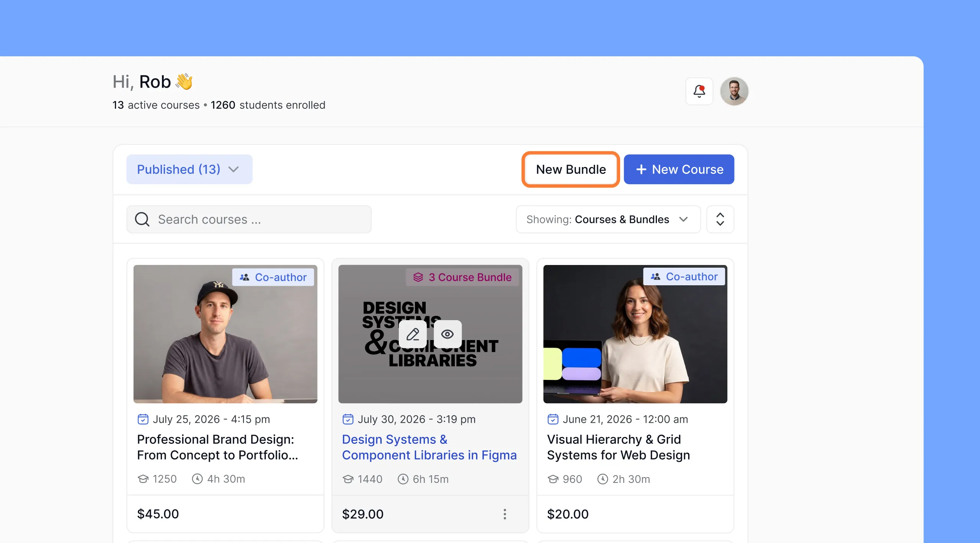The image size is (980, 543).
Task: Click the graduation cap icon next to 1250
Action: [x=143, y=479]
